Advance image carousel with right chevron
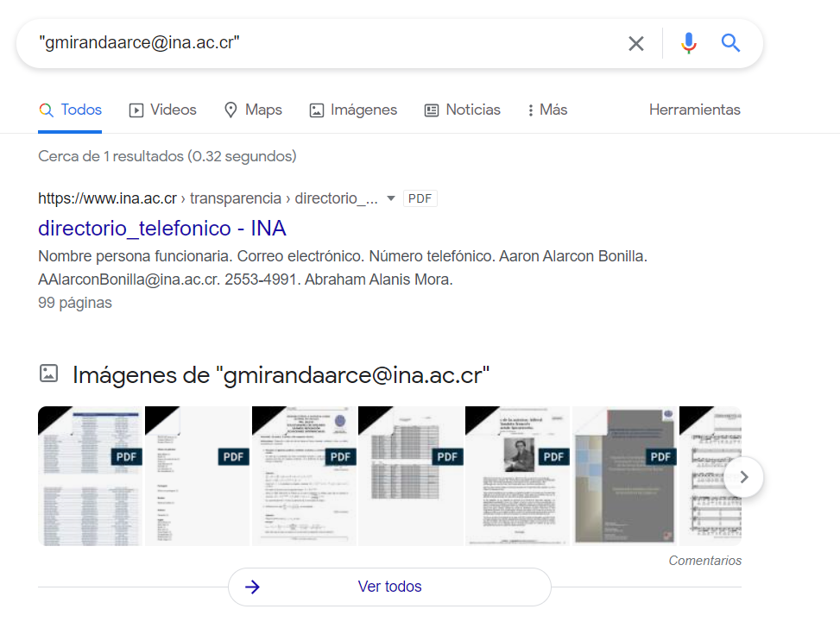This screenshot has height=628, width=840. 743,477
